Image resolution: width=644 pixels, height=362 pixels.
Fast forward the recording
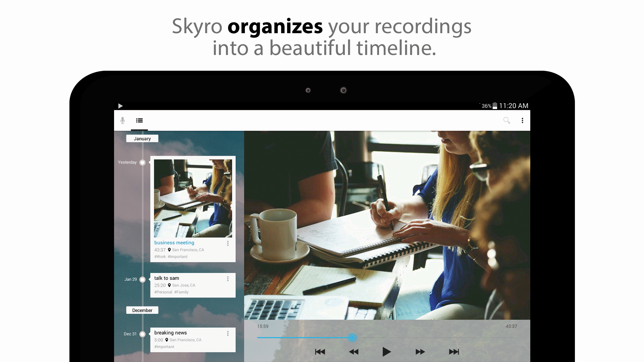tap(420, 352)
